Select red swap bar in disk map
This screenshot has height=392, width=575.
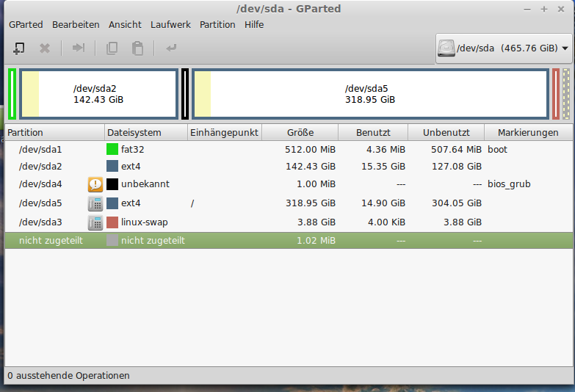pos(556,94)
